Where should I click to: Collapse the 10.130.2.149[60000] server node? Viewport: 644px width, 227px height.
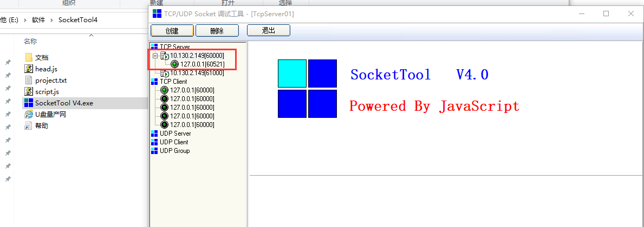[155, 55]
